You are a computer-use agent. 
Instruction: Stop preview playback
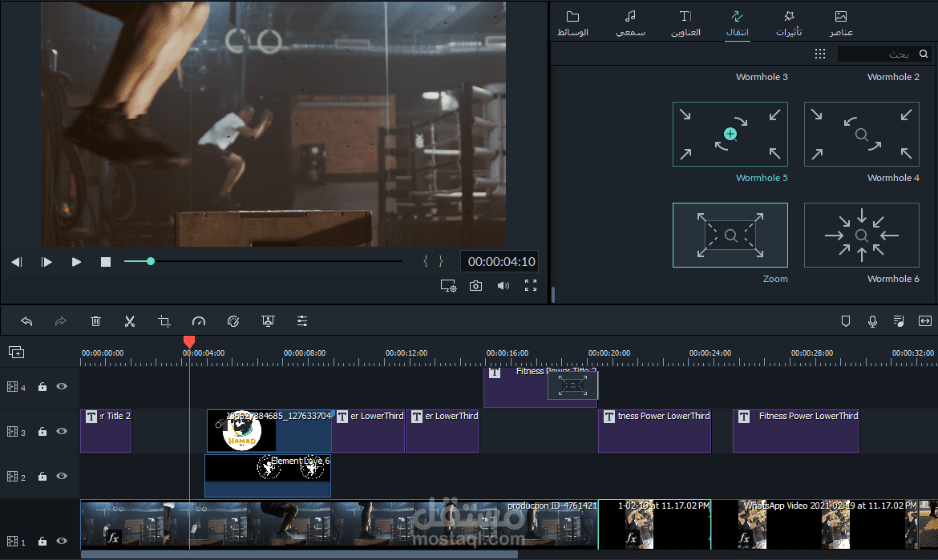(106, 262)
